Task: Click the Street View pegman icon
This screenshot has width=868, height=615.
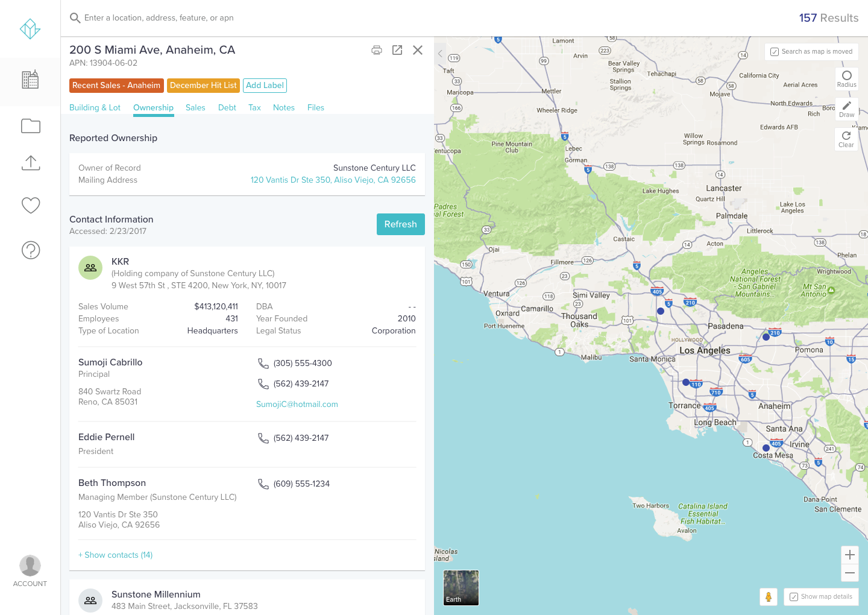Action: coord(769,597)
